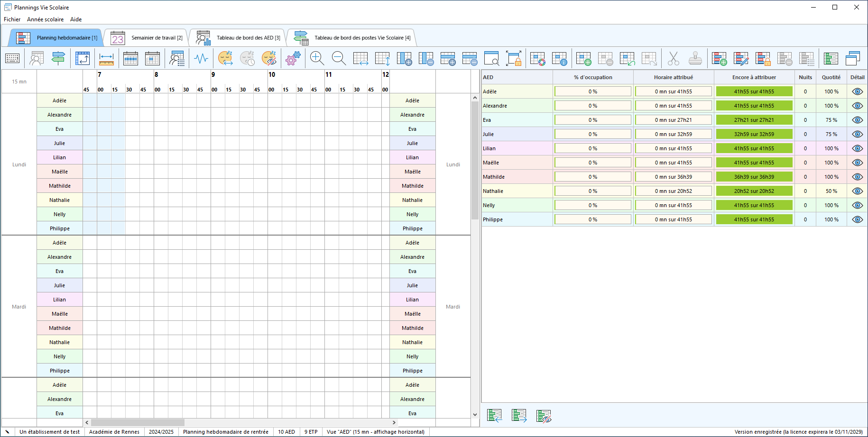Click the add planning bars icon with green plus

click(719, 58)
